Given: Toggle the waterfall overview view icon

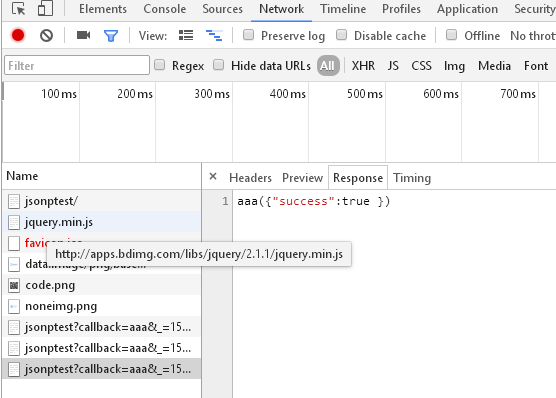Looking at the screenshot, I should click(x=214, y=35).
